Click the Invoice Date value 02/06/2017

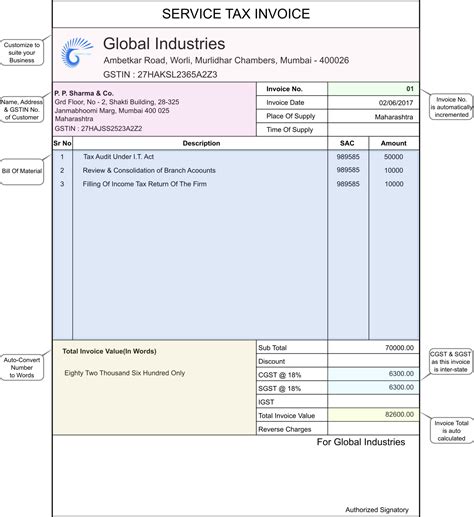click(373, 103)
